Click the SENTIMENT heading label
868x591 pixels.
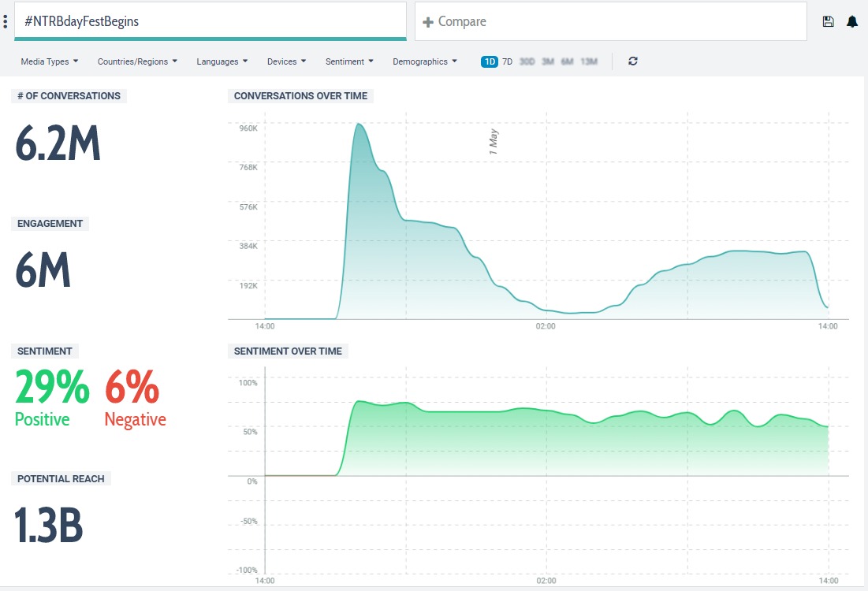coord(45,351)
